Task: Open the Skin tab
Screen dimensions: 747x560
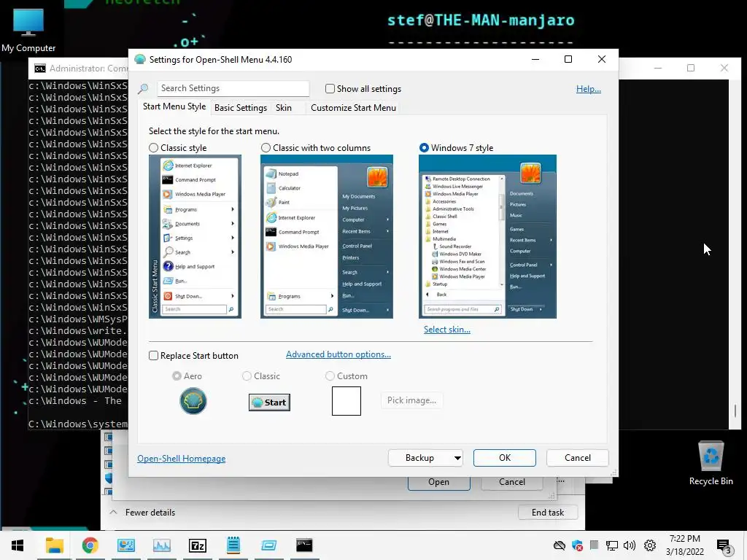Action: pyautogui.click(x=284, y=108)
